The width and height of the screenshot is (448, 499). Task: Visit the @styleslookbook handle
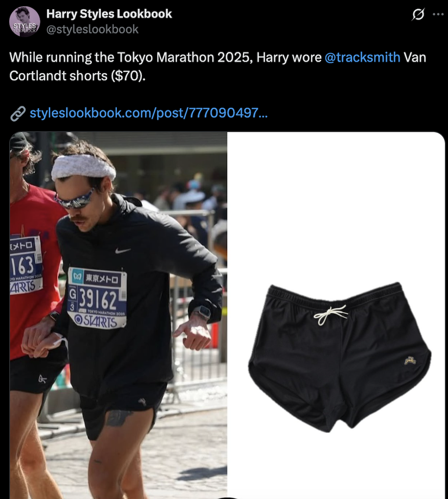point(92,29)
